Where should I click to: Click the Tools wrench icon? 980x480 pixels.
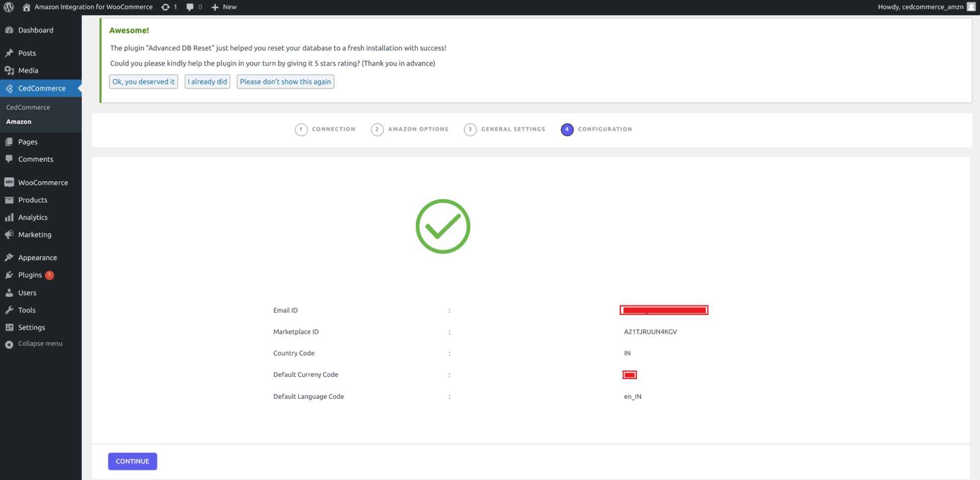tap(9, 310)
